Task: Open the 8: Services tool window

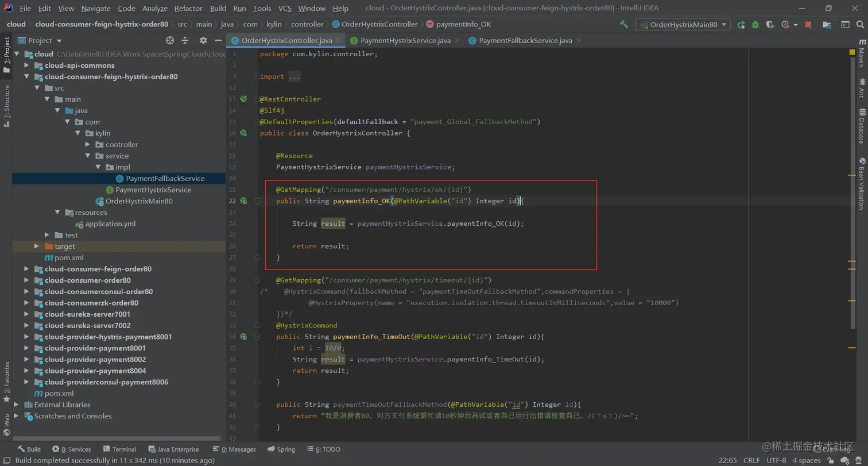Action: (x=72, y=449)
